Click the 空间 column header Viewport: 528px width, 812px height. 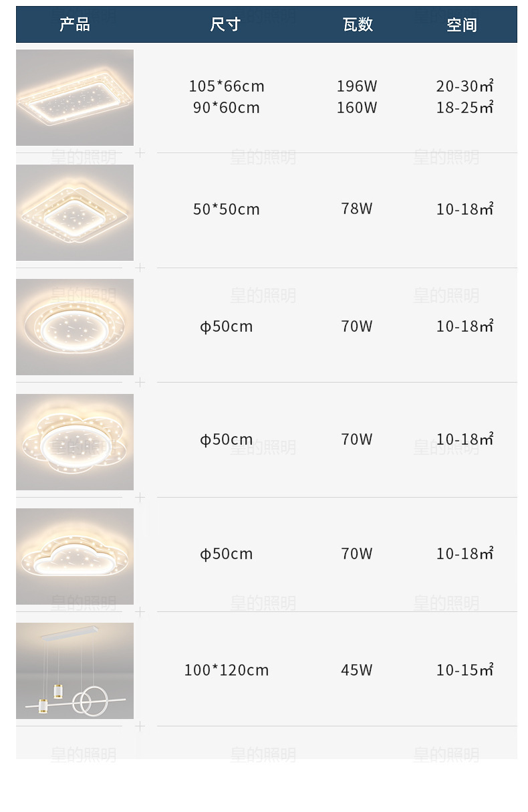click(x=462, y=25)
